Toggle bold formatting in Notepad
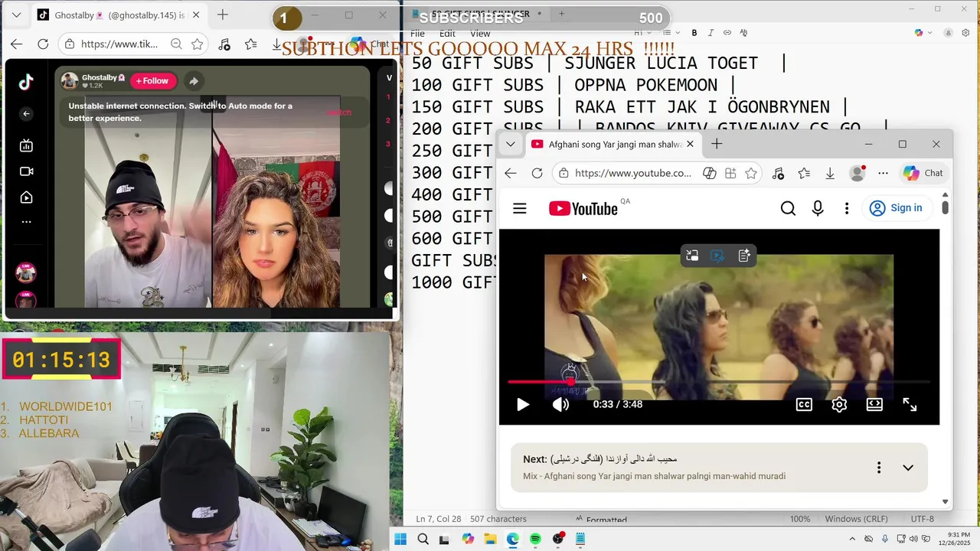This screenshot has height=551, width=980. 694,33
